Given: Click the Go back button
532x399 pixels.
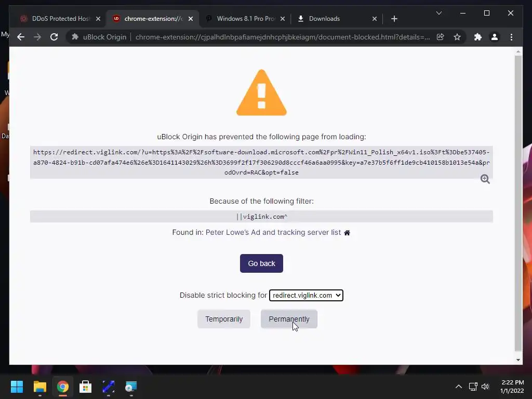Looking at the screenshot, I should [261, 263].
